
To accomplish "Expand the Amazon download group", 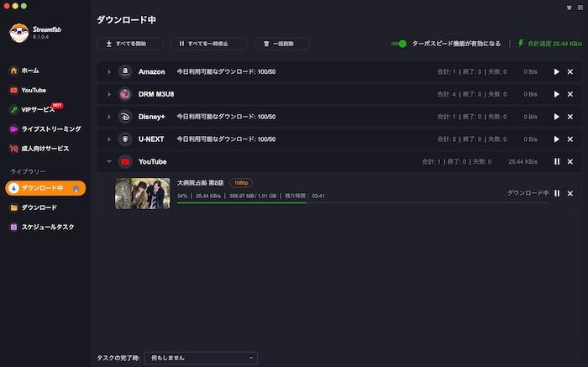I will coord(108,71).
